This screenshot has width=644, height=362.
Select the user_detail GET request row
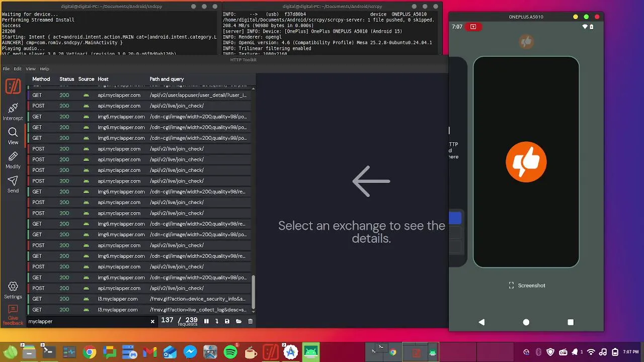139,95
